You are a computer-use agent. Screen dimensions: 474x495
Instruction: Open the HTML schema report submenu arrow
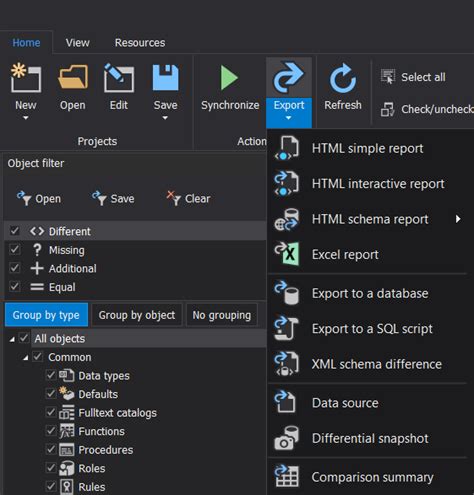point(458,219)
